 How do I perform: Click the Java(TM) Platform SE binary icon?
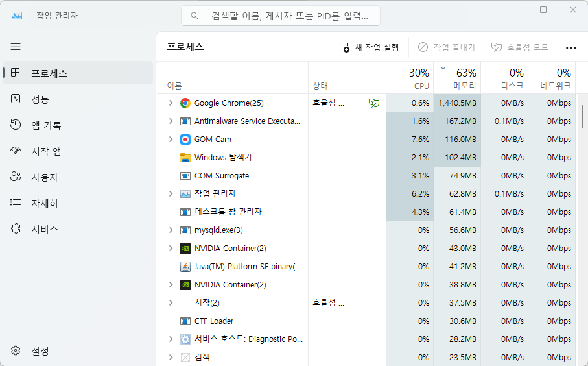point(185,267)
